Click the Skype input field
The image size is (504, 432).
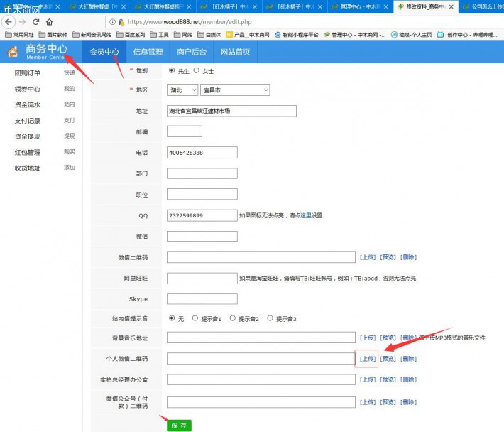pyautogui.click(x=202, y=299)
